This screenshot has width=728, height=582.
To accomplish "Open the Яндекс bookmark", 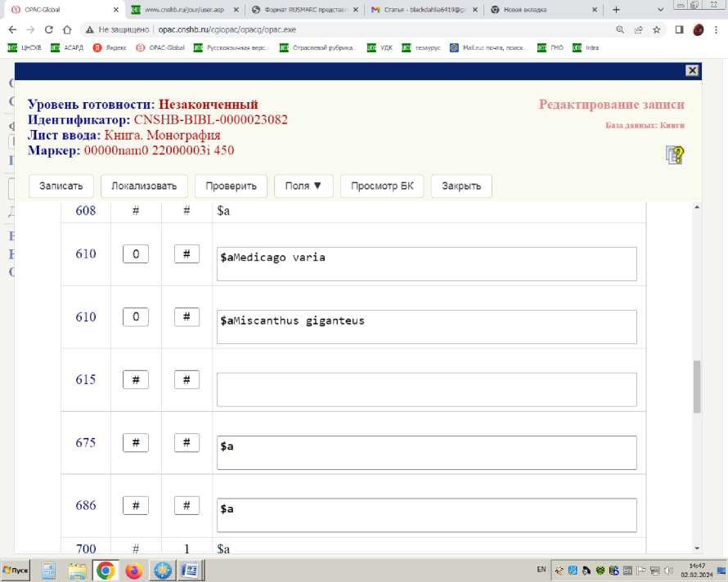I will (x=110, y=47).
